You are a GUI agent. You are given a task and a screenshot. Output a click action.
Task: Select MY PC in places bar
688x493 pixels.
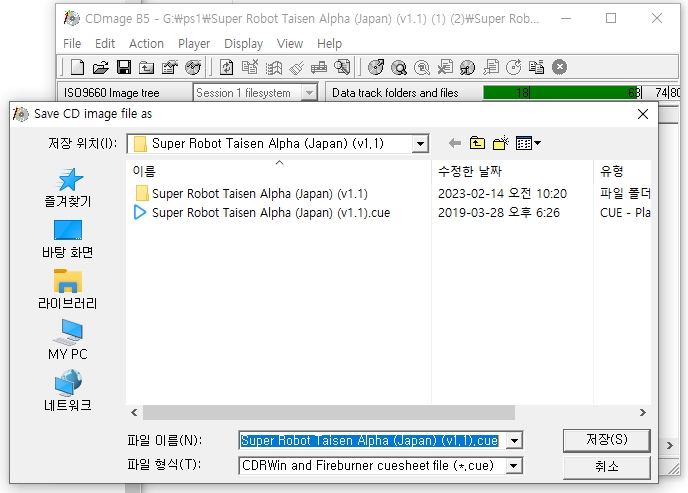68,340
